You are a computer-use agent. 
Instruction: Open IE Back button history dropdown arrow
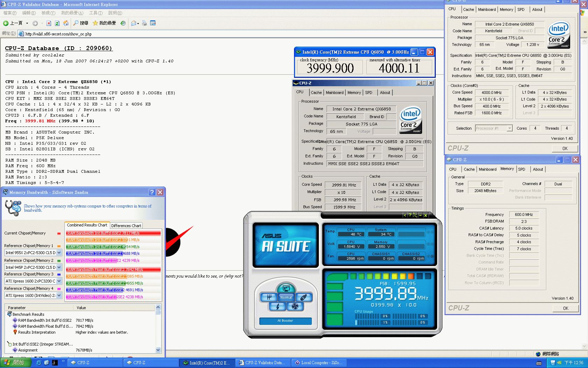click(x=27, y=23)
